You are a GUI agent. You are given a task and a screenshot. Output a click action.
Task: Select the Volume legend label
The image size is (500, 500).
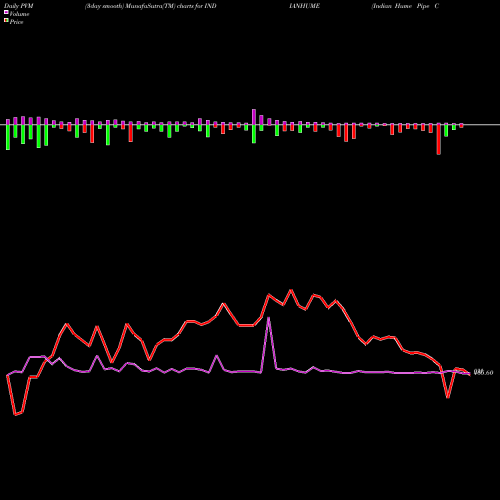pyautogui.click(x=19, y=14)
